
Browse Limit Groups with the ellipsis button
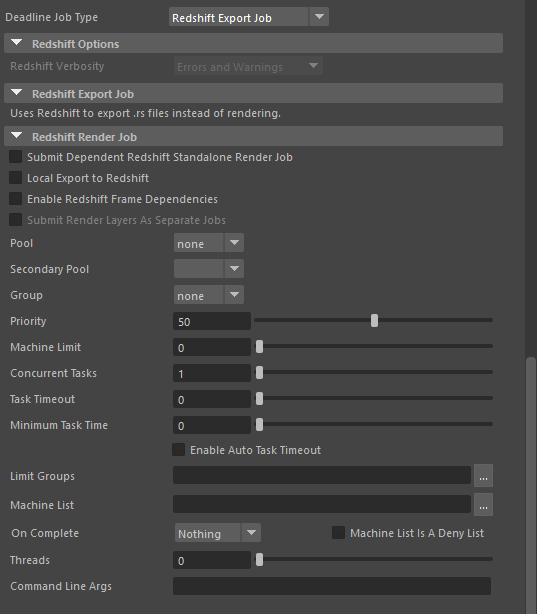483,475
